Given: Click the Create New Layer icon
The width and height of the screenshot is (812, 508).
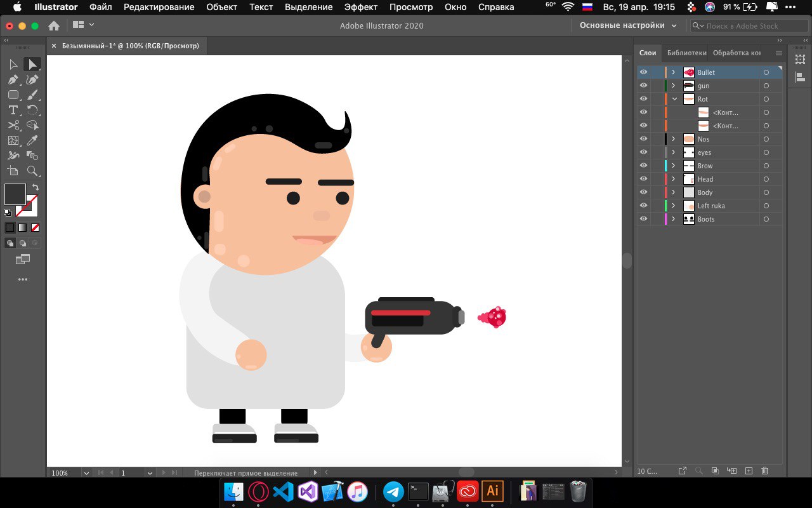Looking at the screenshot, I should 749,471.
